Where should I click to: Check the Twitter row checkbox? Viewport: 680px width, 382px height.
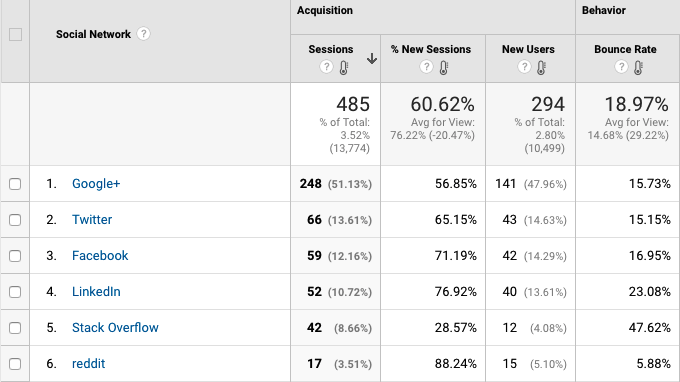(x=15, y=220)
